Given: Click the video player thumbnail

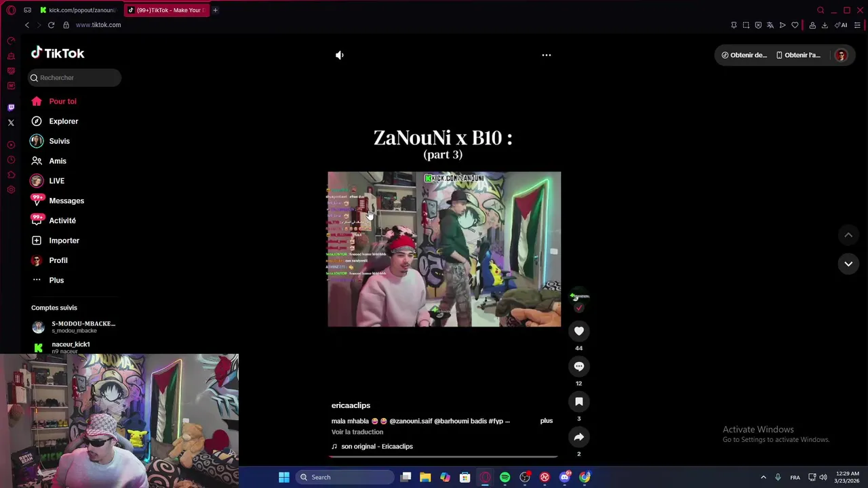Looking at the screenshot, I should (444, 249).
